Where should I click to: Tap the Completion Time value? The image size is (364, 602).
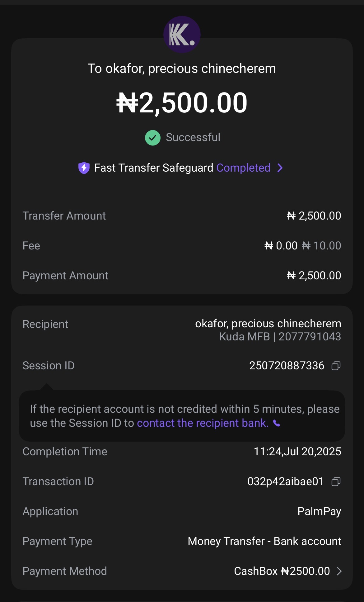(x=297, y=452)
